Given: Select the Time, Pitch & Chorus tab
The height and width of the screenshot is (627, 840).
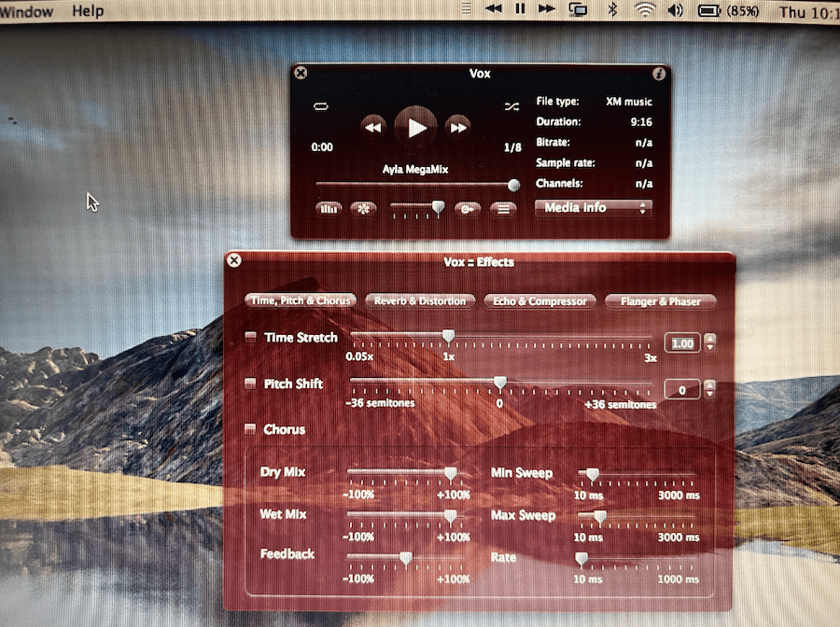Looking at the screenshot, I should 301,301.
